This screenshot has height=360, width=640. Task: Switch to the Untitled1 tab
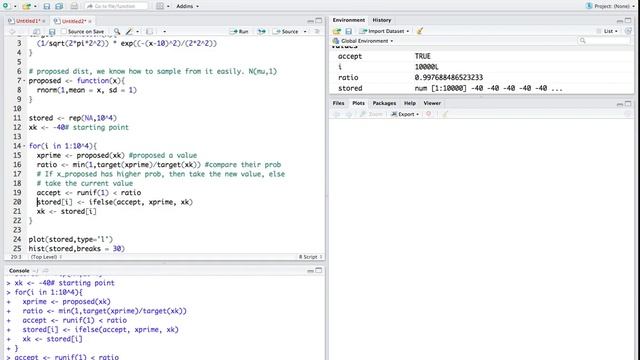click(x=27, y=21)
